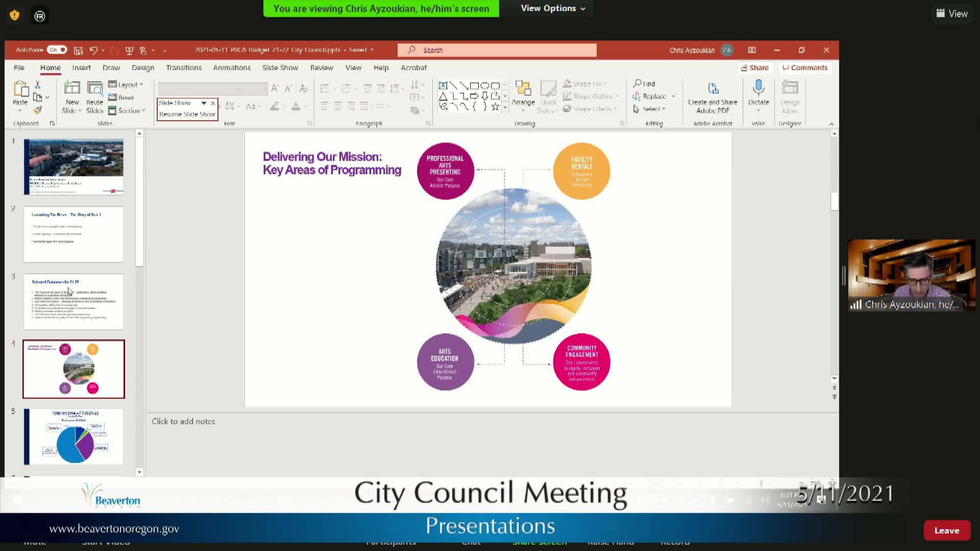Click the Ribbon Display Options icon

click(752, 50)
